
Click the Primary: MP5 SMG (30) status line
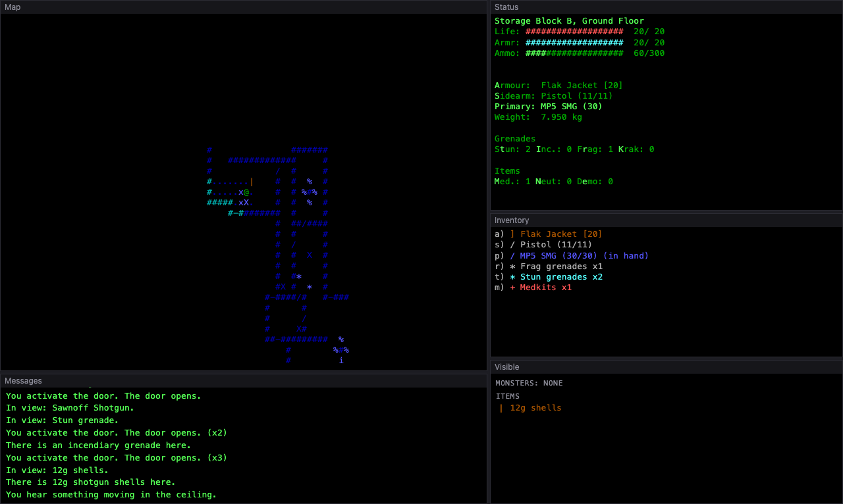(x=549, y=107)
